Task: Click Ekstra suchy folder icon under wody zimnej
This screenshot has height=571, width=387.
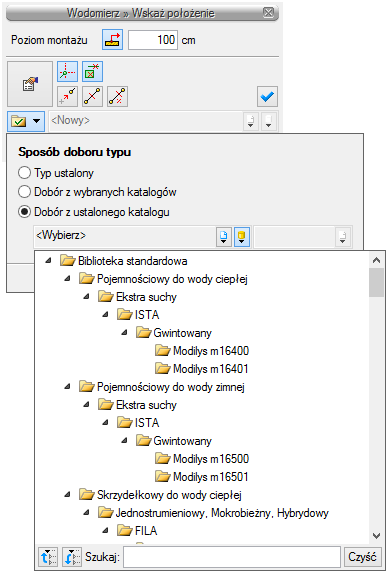Action: coord(106,405)
